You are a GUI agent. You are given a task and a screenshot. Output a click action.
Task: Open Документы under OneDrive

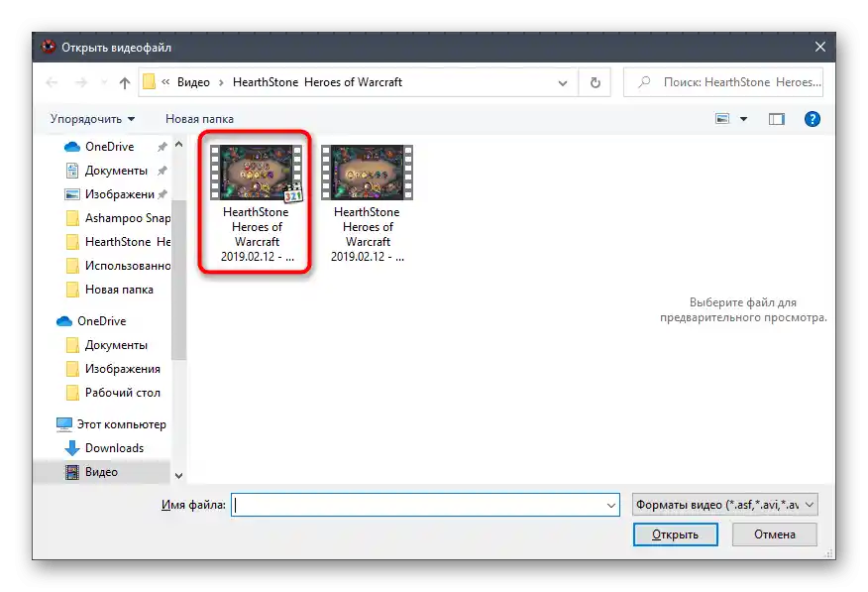coord(115,345)
